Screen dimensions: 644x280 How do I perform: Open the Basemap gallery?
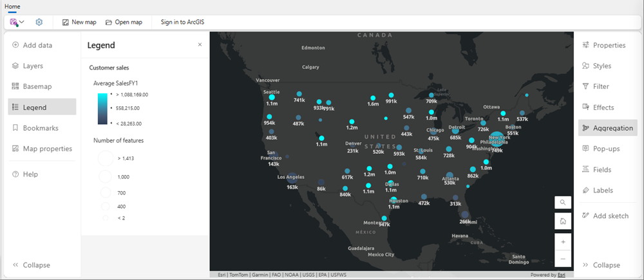(x=42, y=86)
